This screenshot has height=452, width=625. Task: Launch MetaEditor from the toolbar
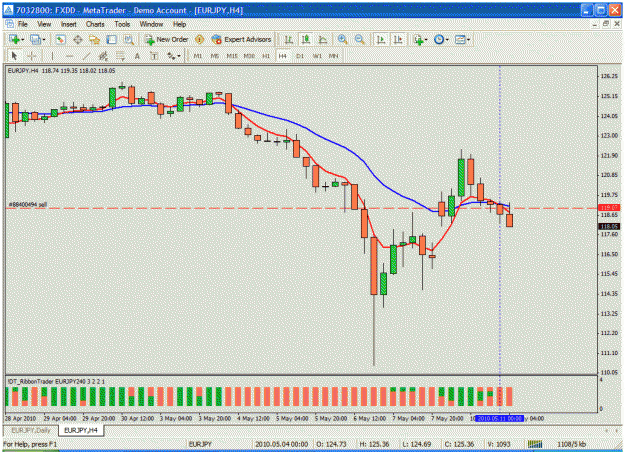pyautogui.click(x=200, y=39)
